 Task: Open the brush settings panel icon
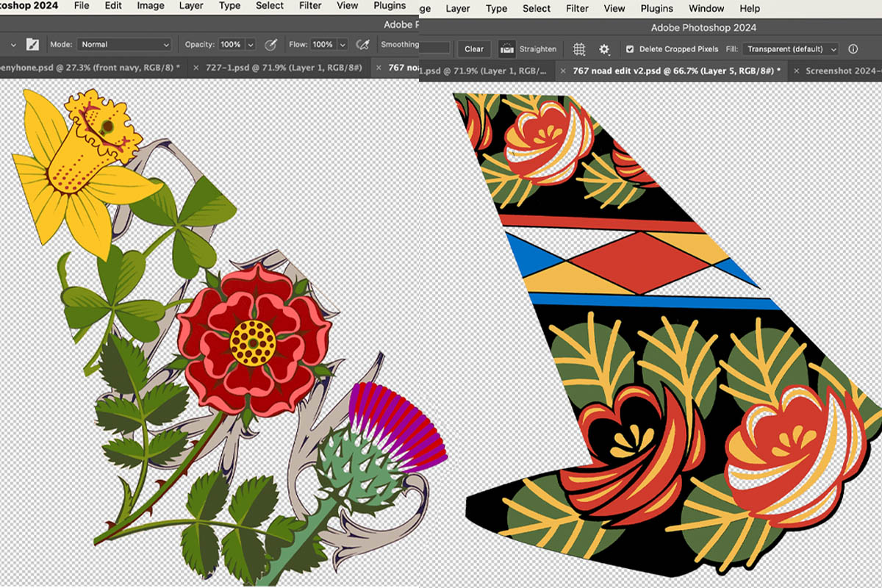point(32,44)
